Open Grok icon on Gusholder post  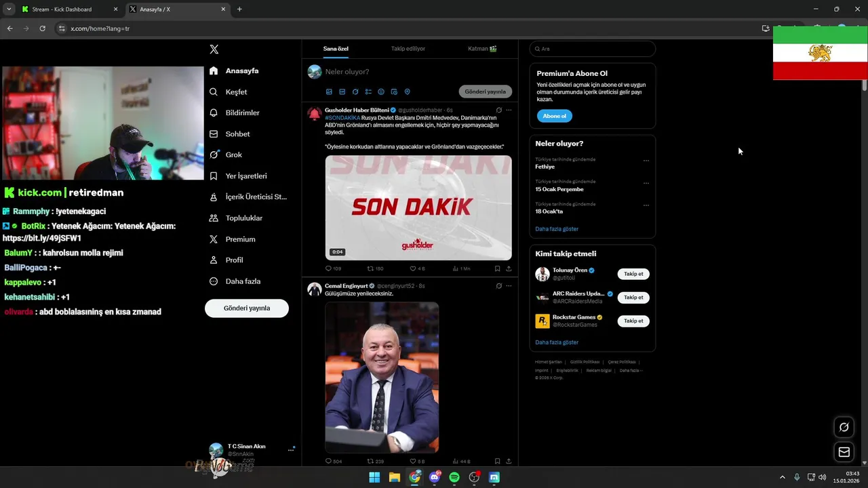(499, 110)
